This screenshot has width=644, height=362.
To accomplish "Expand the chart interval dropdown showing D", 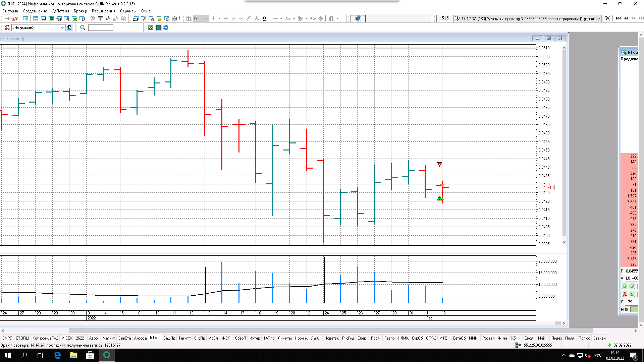I will [x=206, y=19].
